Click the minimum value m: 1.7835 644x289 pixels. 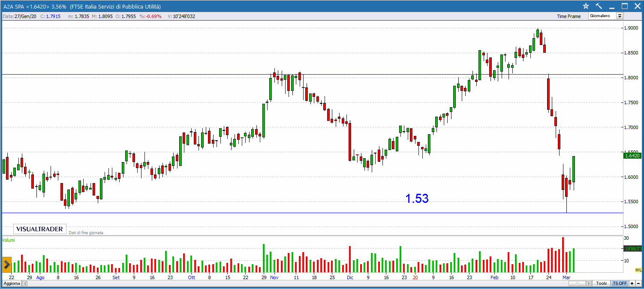tap(78, 16)
